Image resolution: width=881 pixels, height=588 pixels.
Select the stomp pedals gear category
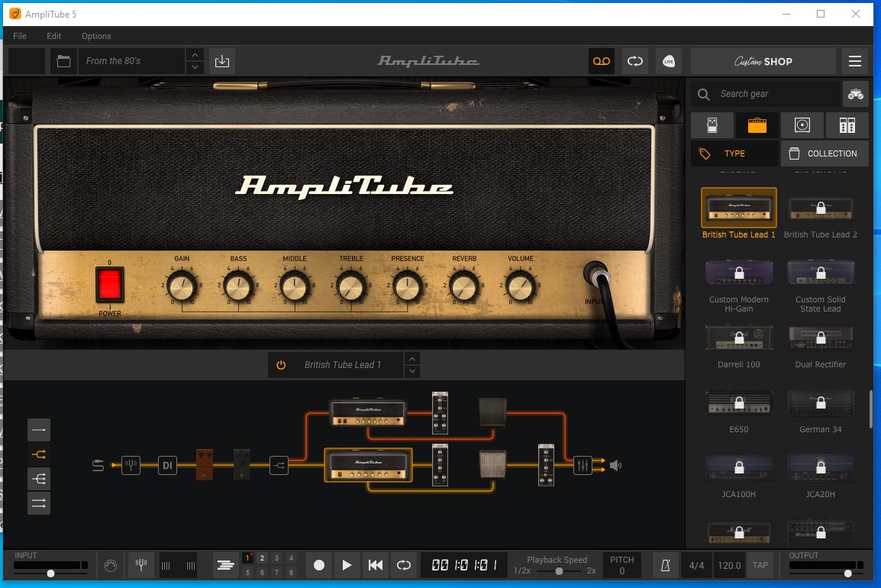712,125
